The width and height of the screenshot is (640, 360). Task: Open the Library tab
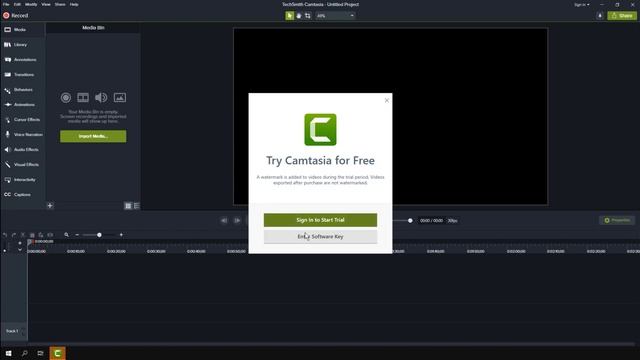[22, 45]
